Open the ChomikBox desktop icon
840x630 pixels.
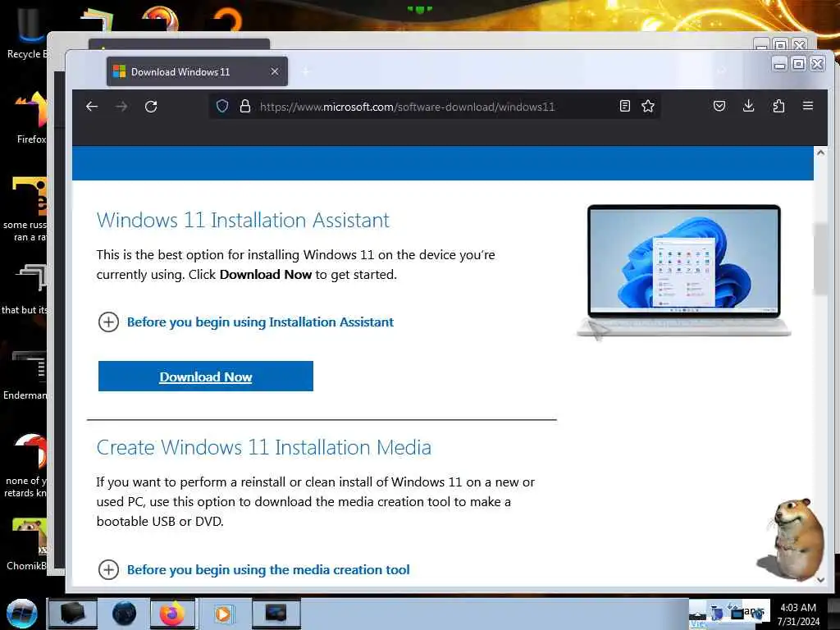click(x=27, y=544)
